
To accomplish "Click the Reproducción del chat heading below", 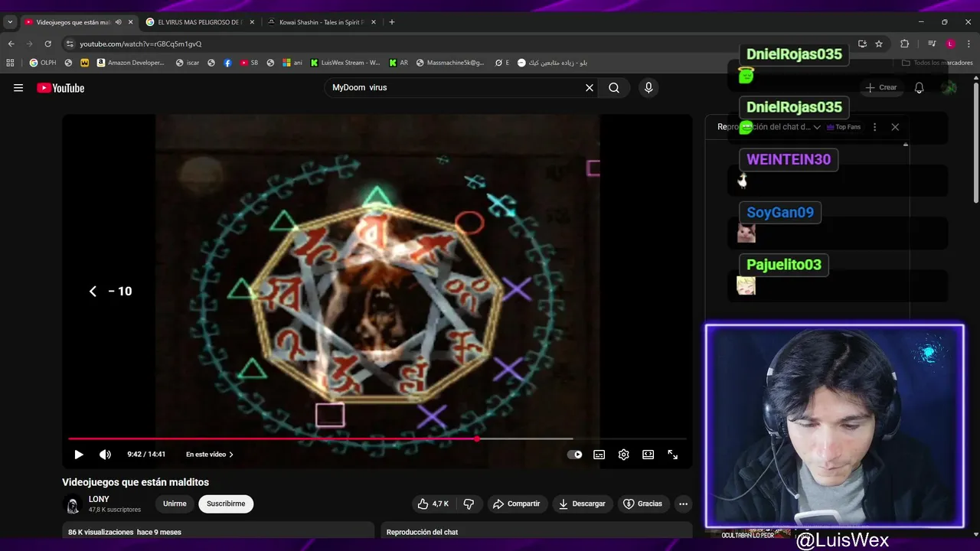I will tap(422, 532).
